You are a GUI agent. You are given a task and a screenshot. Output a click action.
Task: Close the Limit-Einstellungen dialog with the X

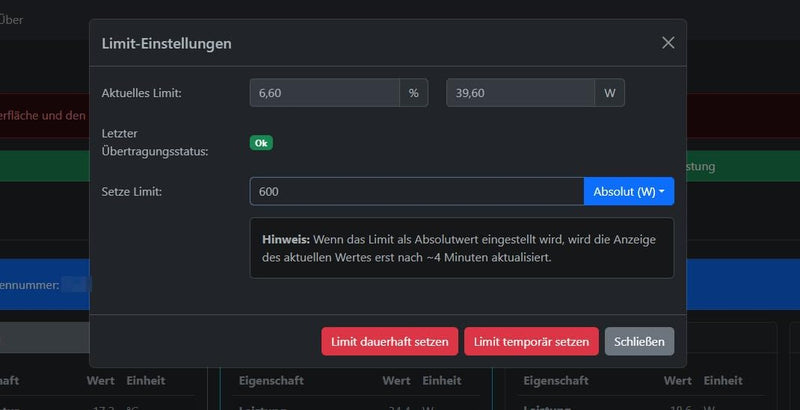coord(668,43)
